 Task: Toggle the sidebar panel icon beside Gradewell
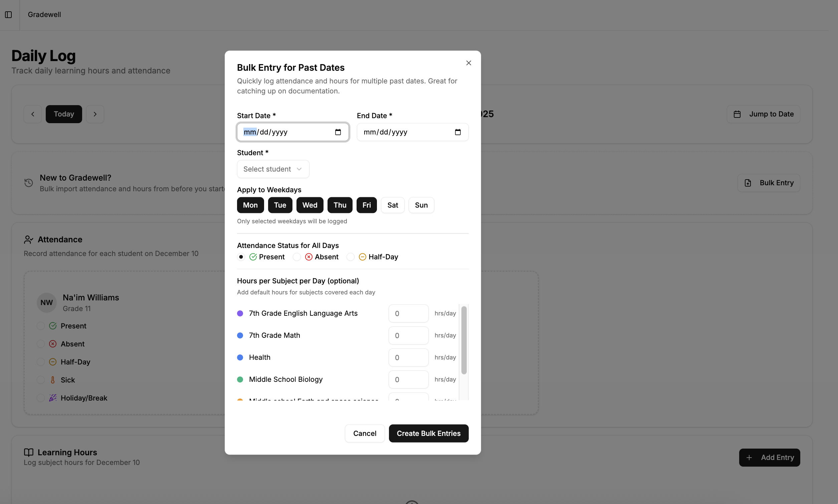[8, 15]
